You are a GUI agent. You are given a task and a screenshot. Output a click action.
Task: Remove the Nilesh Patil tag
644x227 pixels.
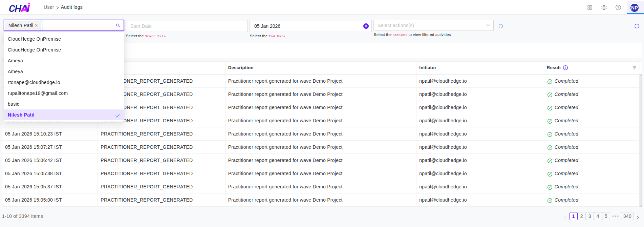[36, 25]
